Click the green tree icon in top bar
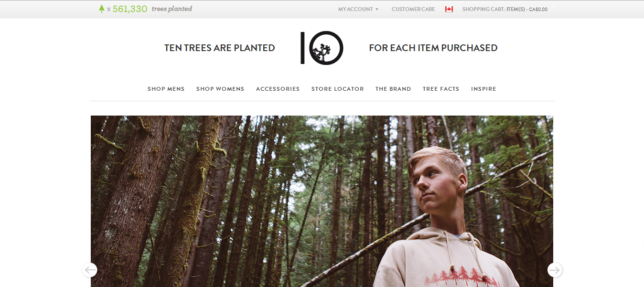The image size is (644, 287). [101, 9]
